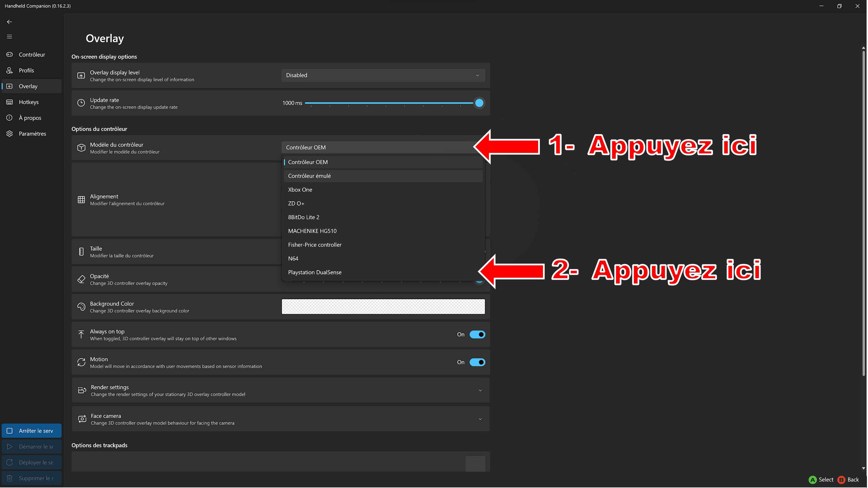Image resolution: width=868 pixels, height=488 pixels.
Task: Click Arrêter le service button
Action: pos(32,431)
